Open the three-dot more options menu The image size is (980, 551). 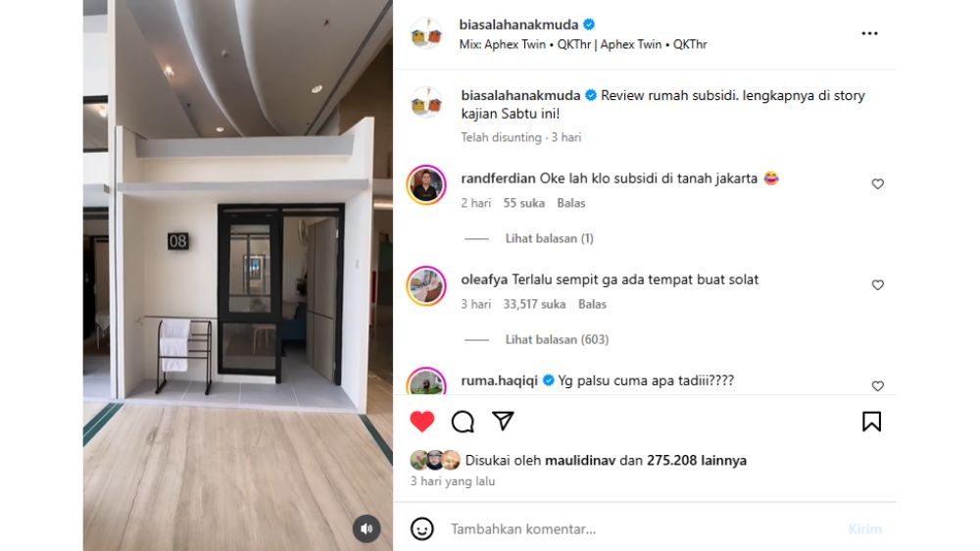pyautogui.click(x=869, y=33)
